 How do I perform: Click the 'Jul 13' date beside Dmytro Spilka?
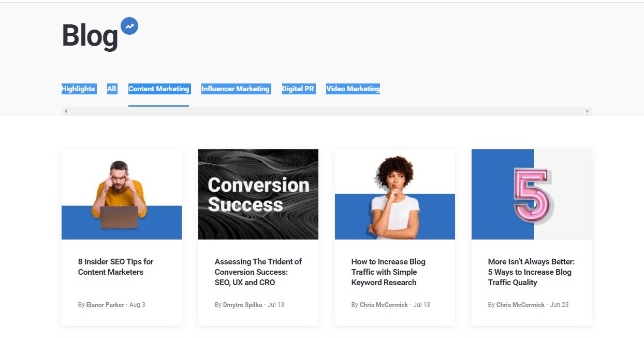276,305
